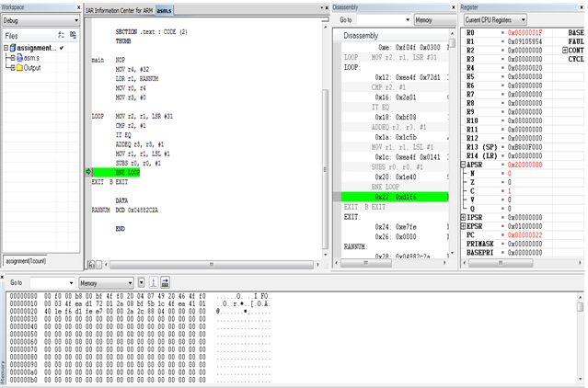Click the R0 value 0x0000001F
Screen dimensions: 588x388
pos(525,32)
